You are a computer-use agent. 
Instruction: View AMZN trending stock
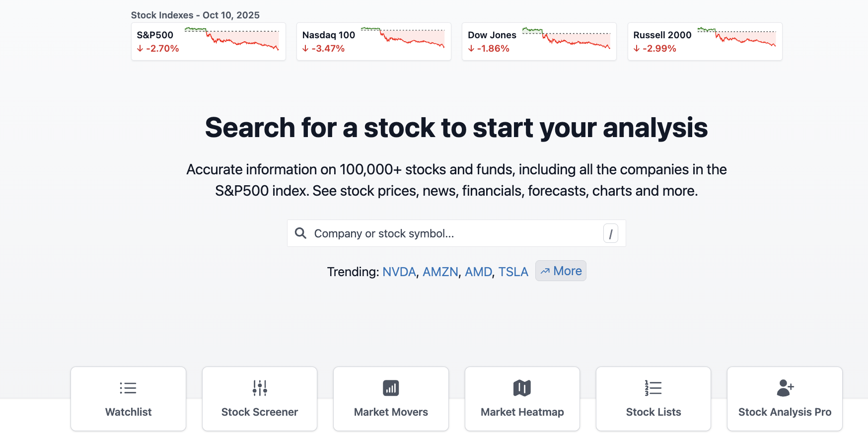tap(440, 272)
